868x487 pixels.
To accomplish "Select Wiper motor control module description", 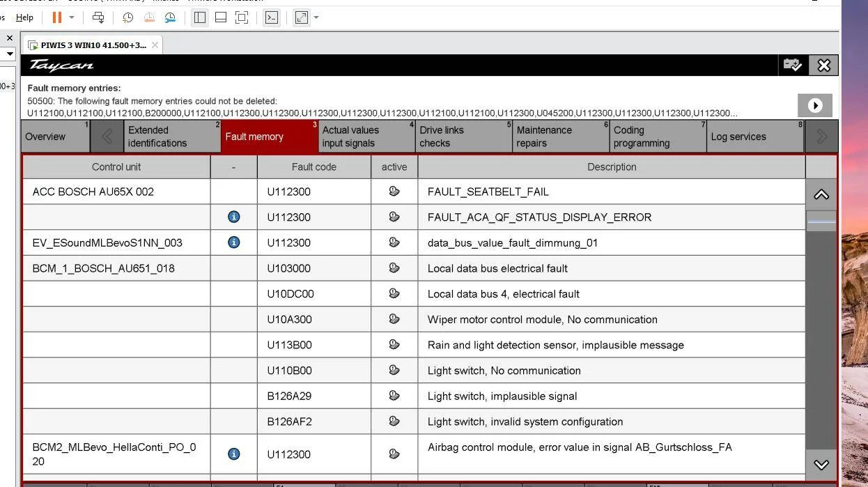I will tap(543, 319).
